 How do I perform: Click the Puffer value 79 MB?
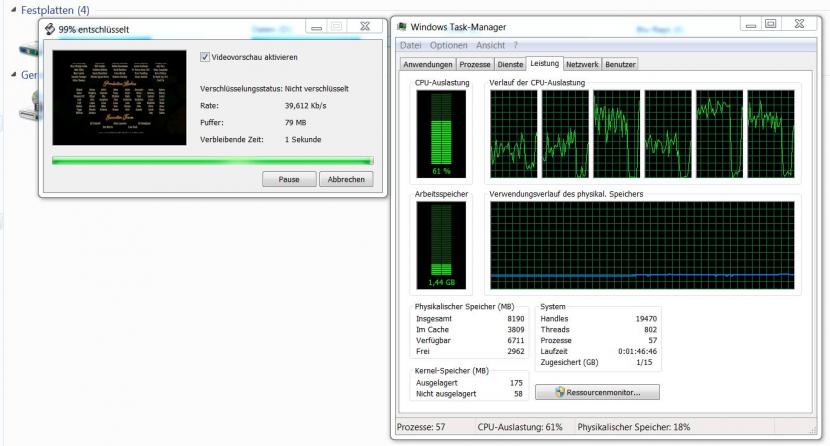click(x=295, y=122)
